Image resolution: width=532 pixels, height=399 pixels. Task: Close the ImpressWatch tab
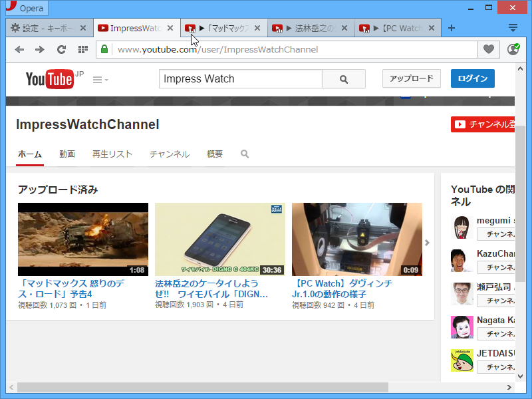point(170,28)
